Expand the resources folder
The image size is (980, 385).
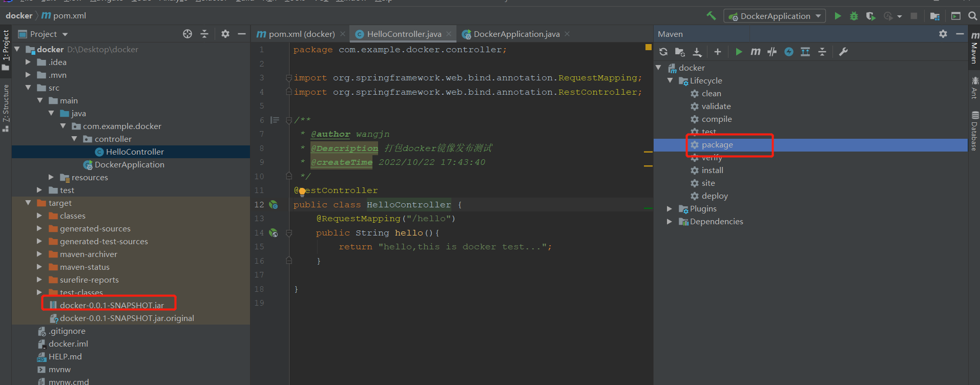coord(51,177)
